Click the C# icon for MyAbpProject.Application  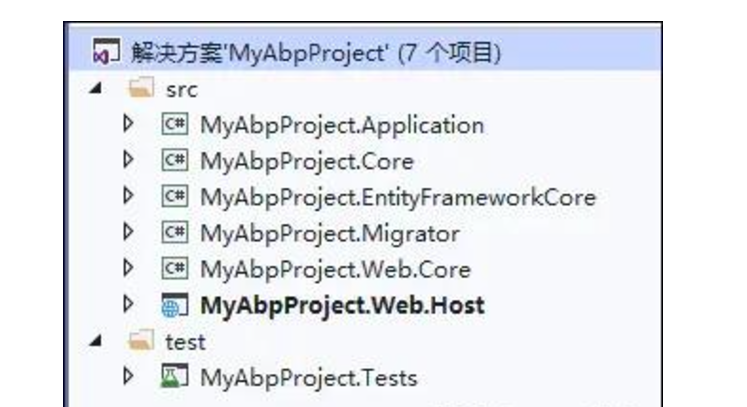point(175,124)
